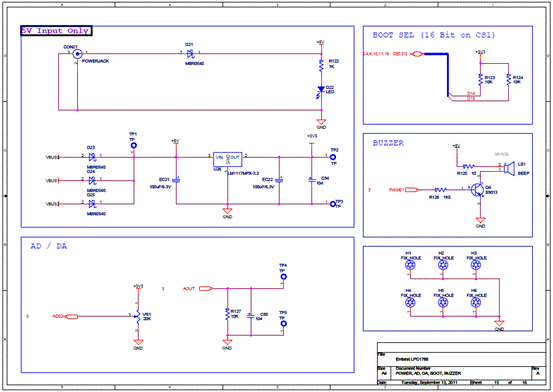Select the VR1 20K potentiometer
This screenshot has width=553, height=392.
pyautogui.click(x=138, y=316)
